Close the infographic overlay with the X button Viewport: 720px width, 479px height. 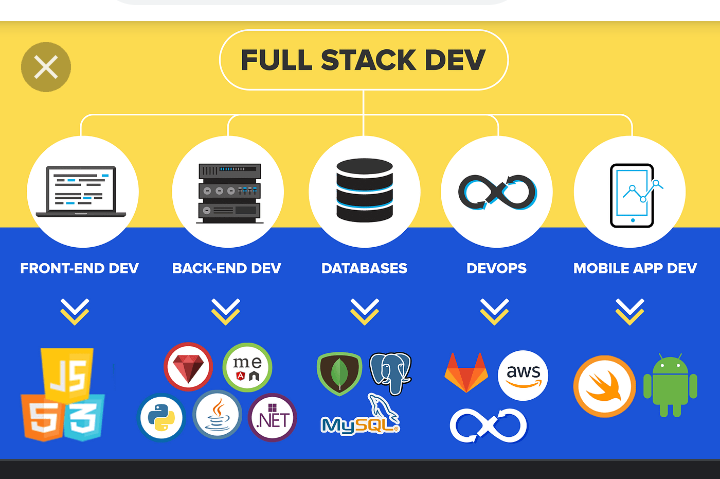[46, 67]
